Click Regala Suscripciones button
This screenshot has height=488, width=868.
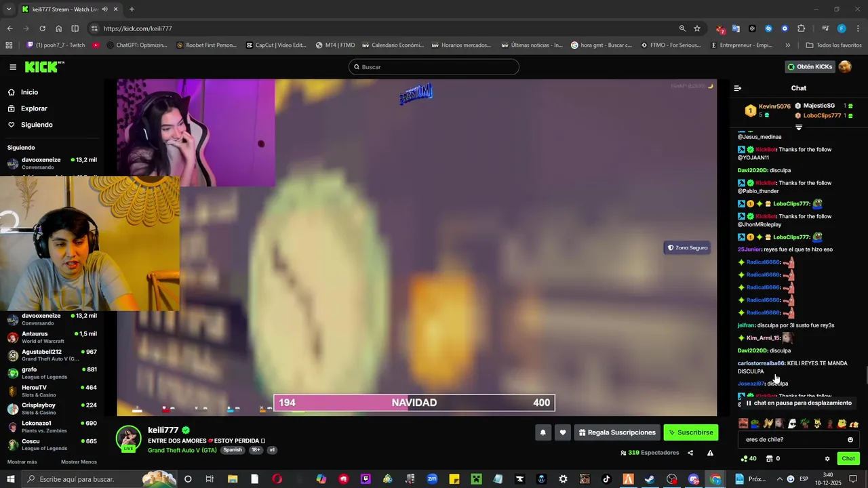click(x=617, y=432)
